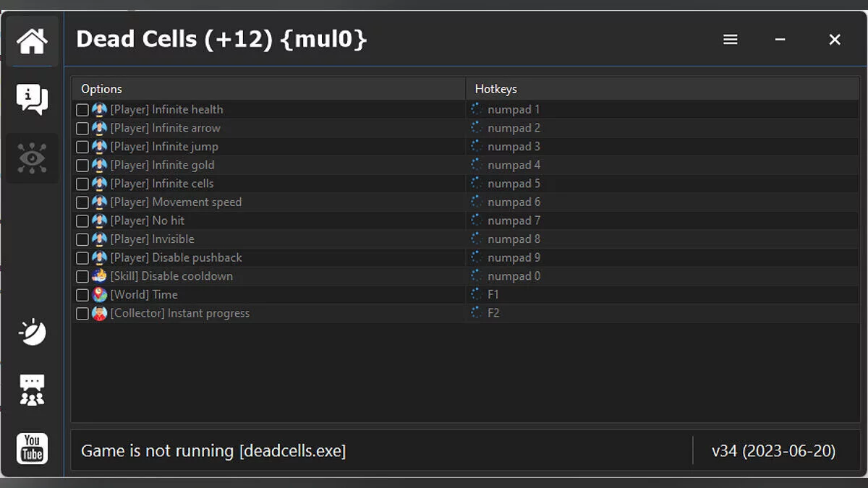Image resolution: width=868 pixels, height=488 pixels.
Task: Click the Options column header
Action: pyautogui.click(x=268, y=89)
